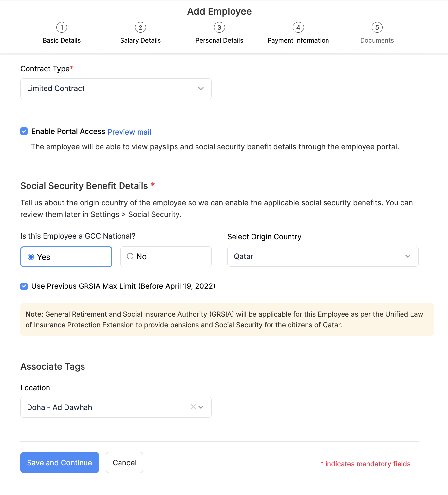Go to step 5 circle icon
Screen dimensions: 448x495
click(x=377, y=27)
